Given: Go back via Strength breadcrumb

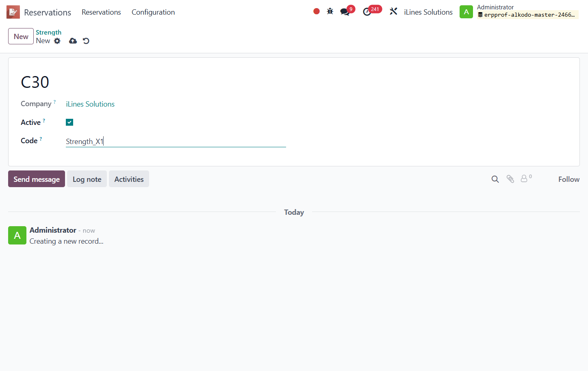Looking at the screenshot, I should pos(48,32).
